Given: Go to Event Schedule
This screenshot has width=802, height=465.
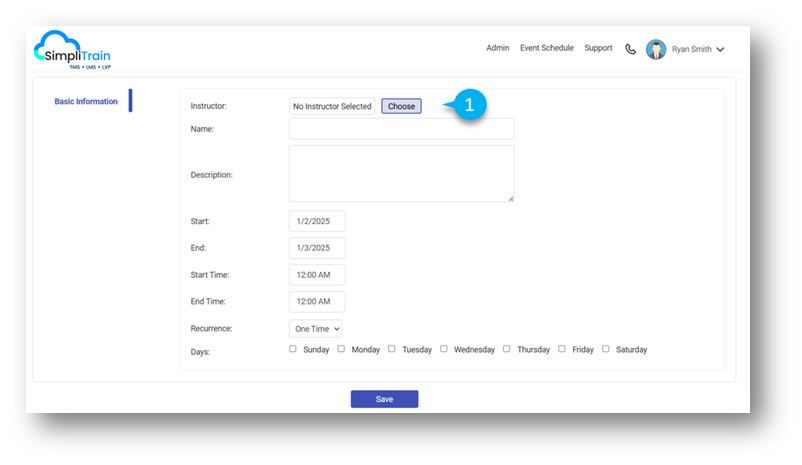Looking at the screenshot, I should (546, 48).
